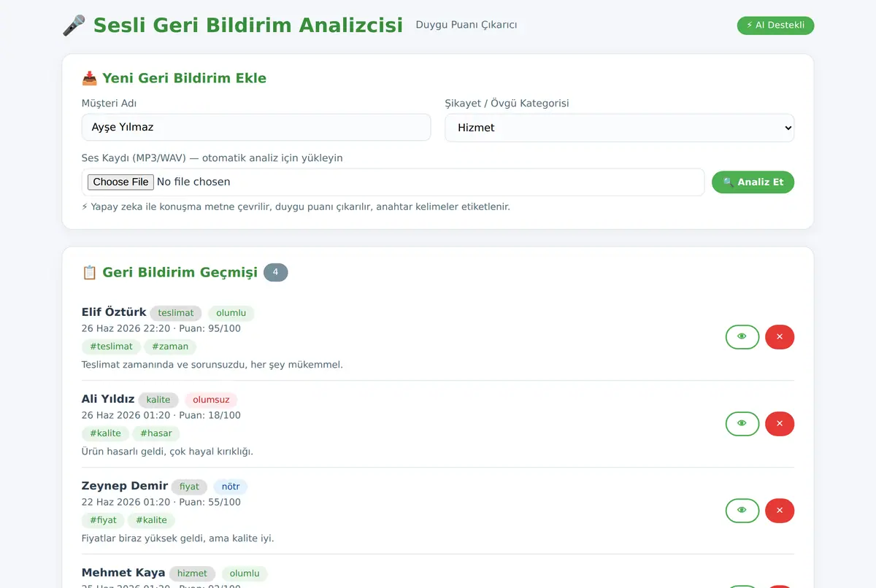Click the feedback count badge showing 4

tap(276, 272)
